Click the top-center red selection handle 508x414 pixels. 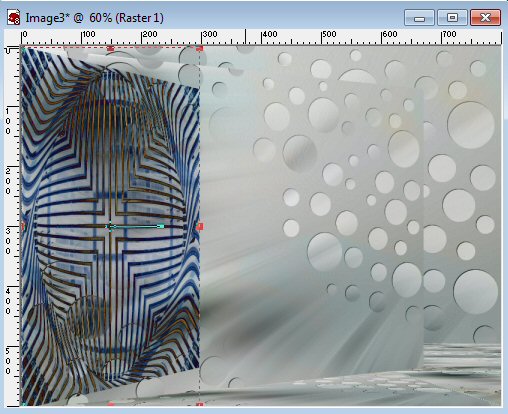(111, 49)
